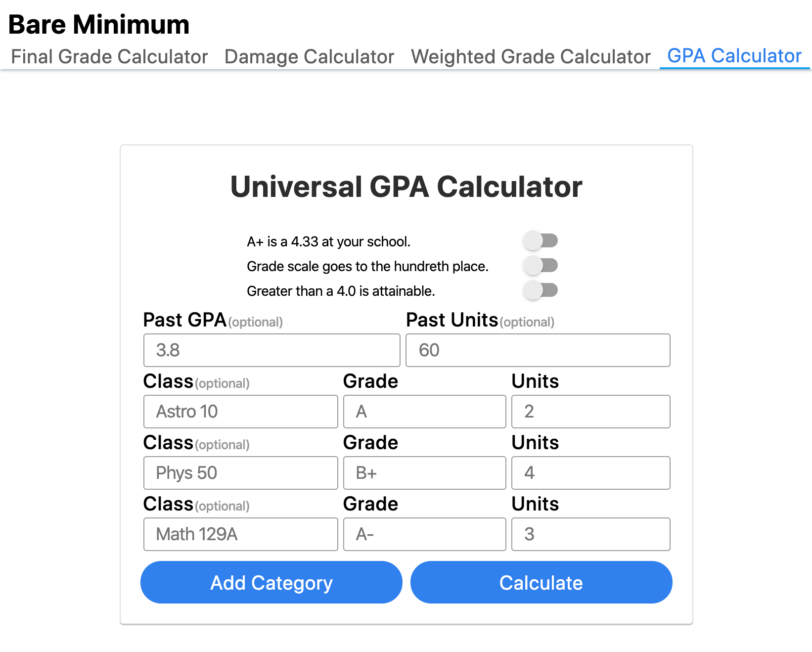Enable 'Greater than a 4.0 is attainable'

(541, 291)
